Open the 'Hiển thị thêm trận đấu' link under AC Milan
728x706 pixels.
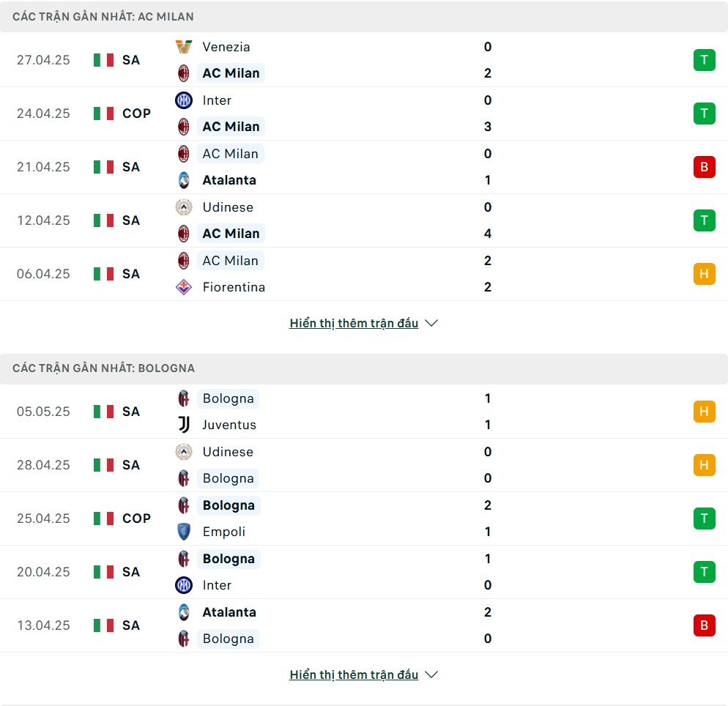tap(354, 323)
